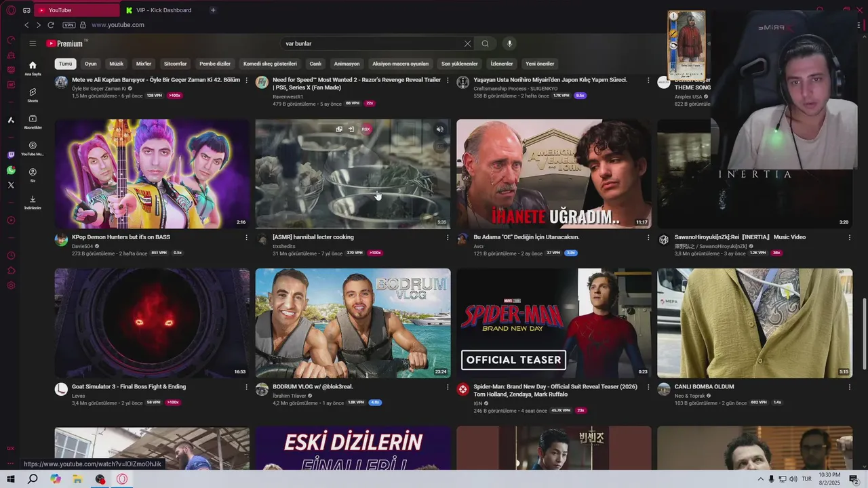The image size is (868, 488).
Task: Reload the YouTube page
Action: click(50, 25)
